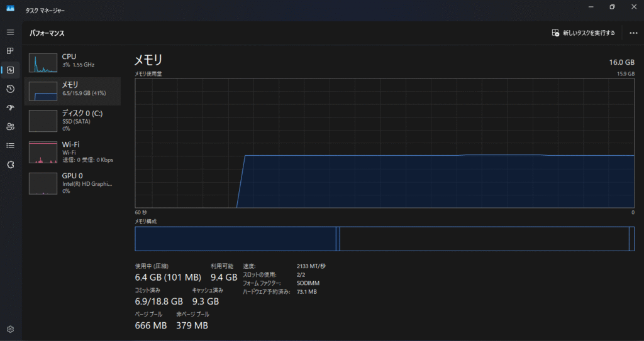Image resolution: width=644 pixels, height=341 pixels.
Task: Click the 379 MB non-paged pool value
Action: tap(192, 325)
